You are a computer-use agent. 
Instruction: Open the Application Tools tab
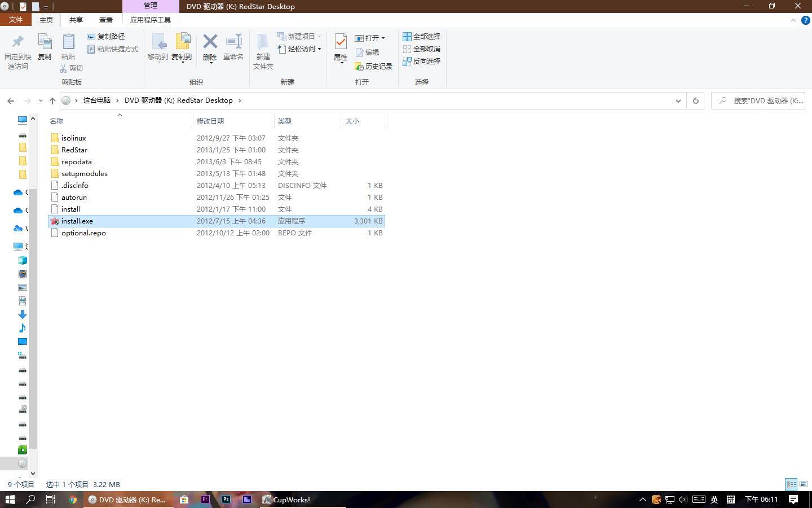pos(151,20)
